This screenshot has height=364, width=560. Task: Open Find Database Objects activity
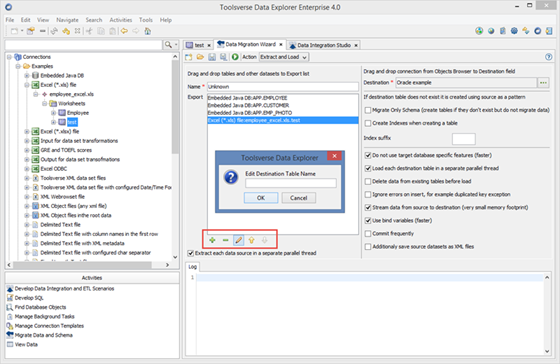[x=40, y=307]
